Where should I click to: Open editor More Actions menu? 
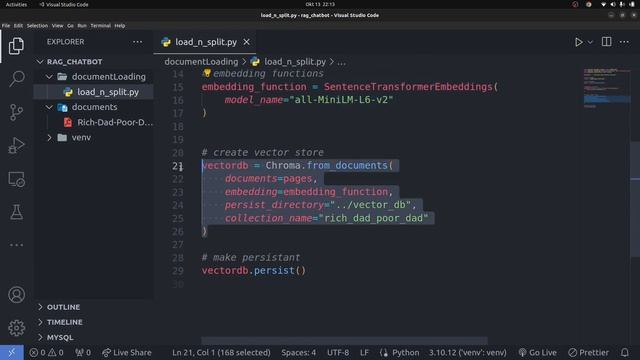point(624,42)
